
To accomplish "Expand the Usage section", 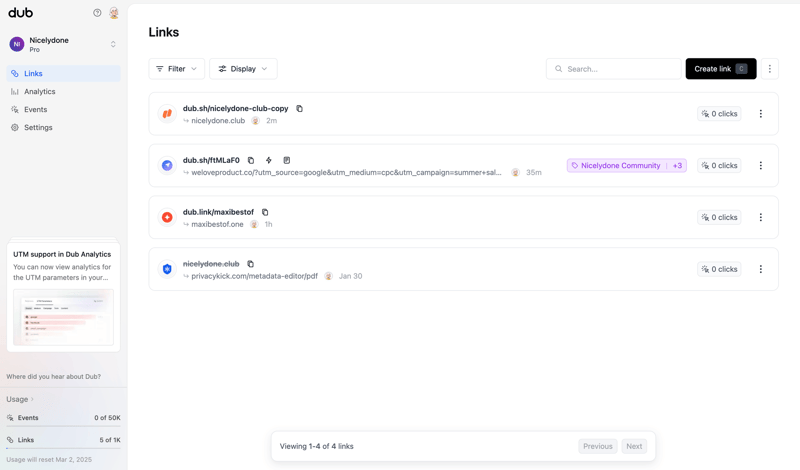I will point(20,399).
